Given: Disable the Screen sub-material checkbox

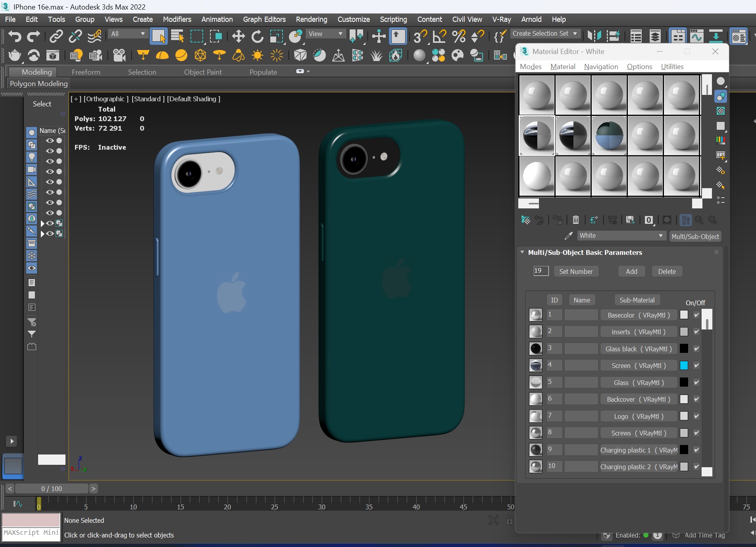Looking at the screenshot, I should (696, 366).
